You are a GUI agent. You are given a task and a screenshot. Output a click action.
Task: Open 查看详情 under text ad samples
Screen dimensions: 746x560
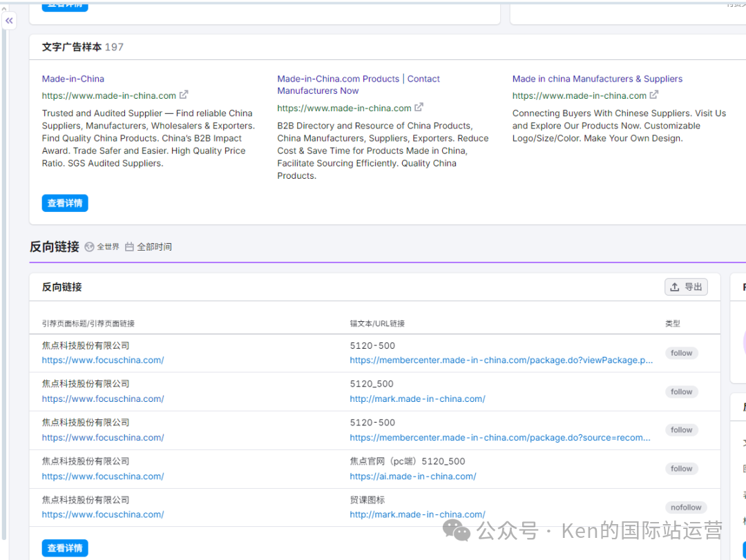[65, 203]
